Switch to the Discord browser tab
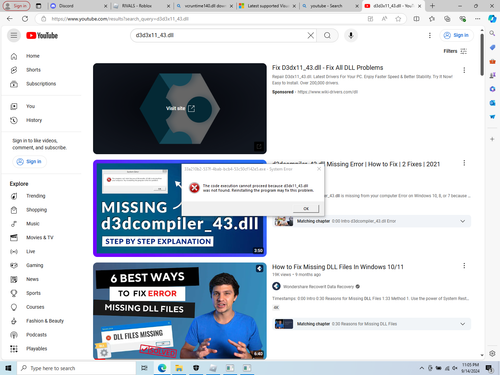The image size is (500, 375). point(78,6)
